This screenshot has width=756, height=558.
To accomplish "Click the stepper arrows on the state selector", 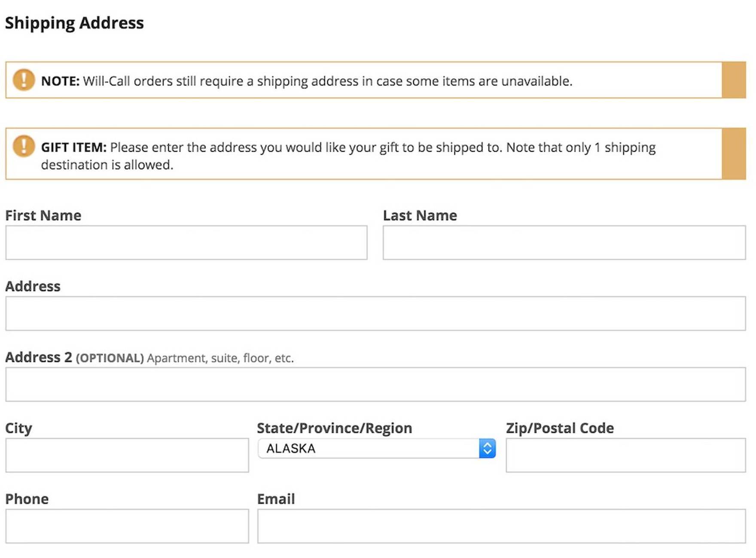I will click(488, 448).
